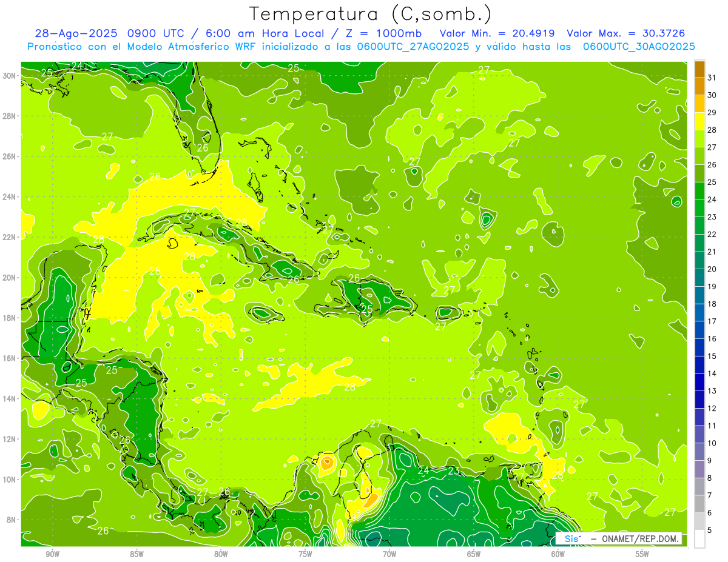Click the latitude axis label "24N"
Image resolution: width=728 pixels, height=562 pixels.
[10, 197]
